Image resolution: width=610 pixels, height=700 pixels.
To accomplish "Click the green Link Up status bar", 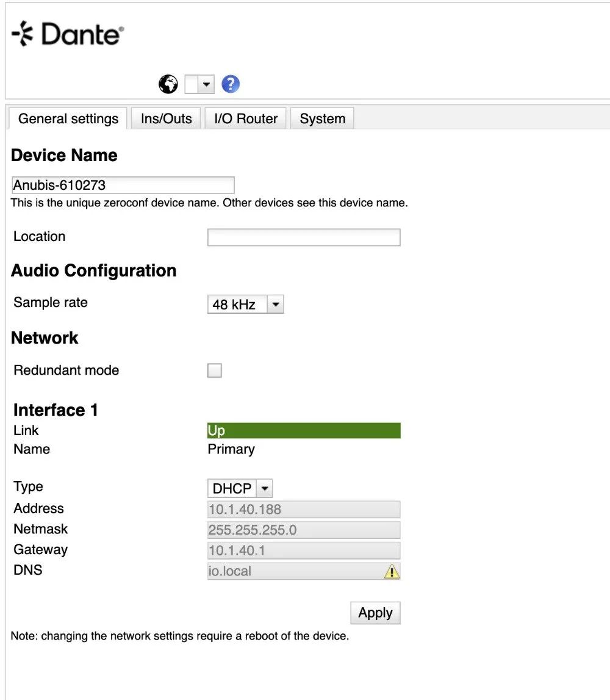I will coord(304,430).
